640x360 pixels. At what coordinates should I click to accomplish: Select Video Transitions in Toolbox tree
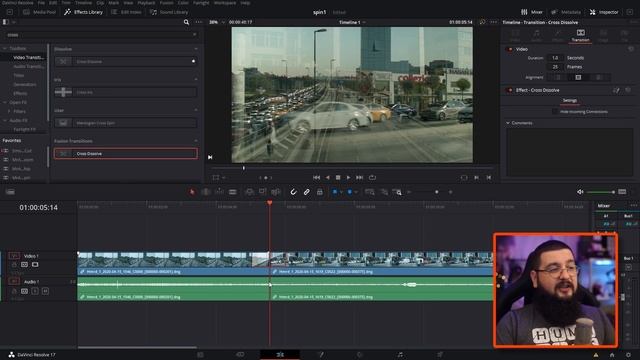click(x=28, y=58)
